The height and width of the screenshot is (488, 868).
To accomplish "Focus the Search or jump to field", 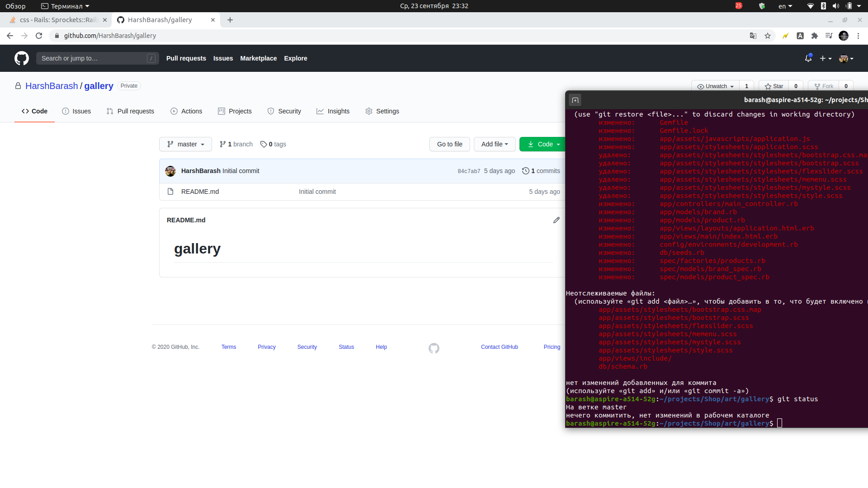I will (98, 58).
